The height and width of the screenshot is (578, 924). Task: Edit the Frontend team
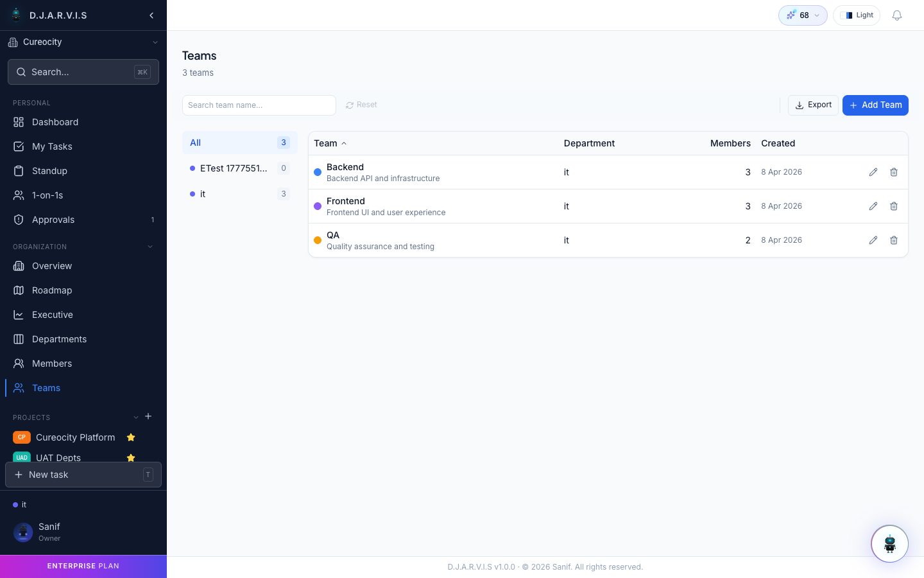[x=873, y=206]
